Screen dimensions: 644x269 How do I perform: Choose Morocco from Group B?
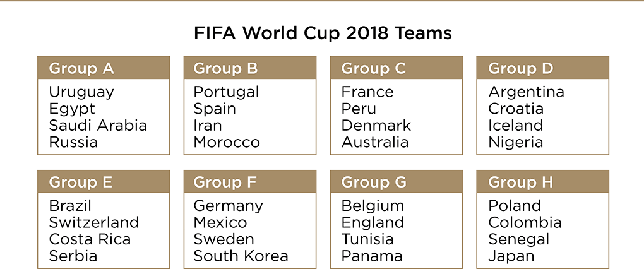pos(227,143)
